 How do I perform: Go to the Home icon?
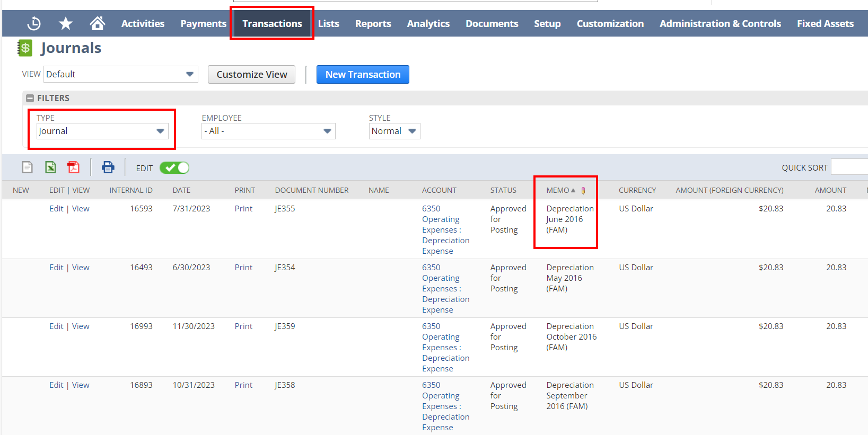97,23
